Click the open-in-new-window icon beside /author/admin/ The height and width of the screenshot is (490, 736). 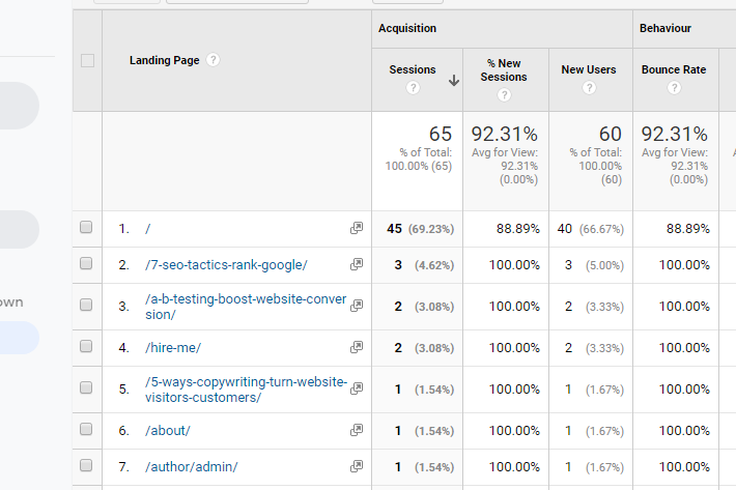pos(356,466)
